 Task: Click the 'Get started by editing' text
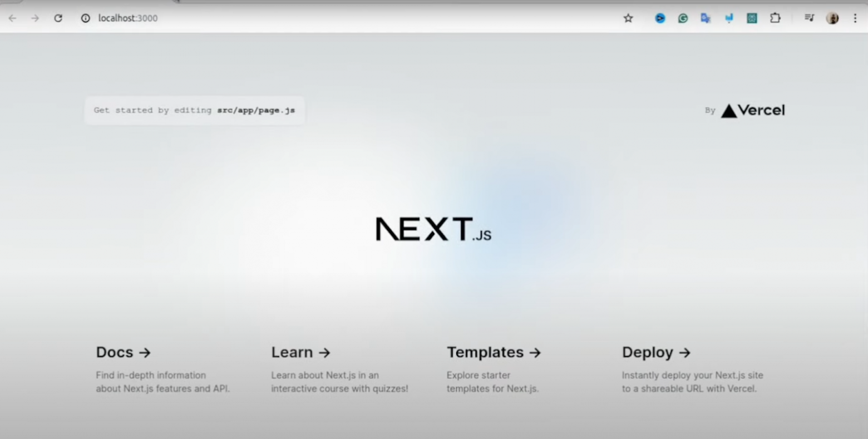click(x=152, y=110)
